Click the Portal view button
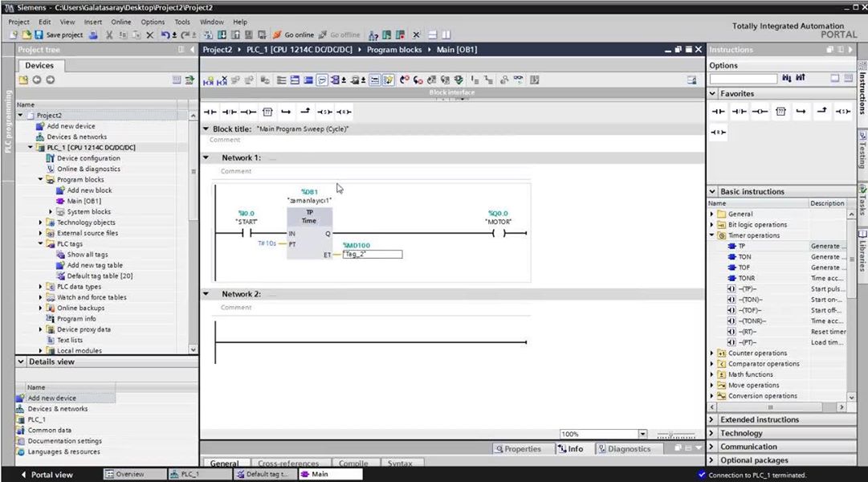Viewport: 868px width, 482px height. click(x=47, y=475)
